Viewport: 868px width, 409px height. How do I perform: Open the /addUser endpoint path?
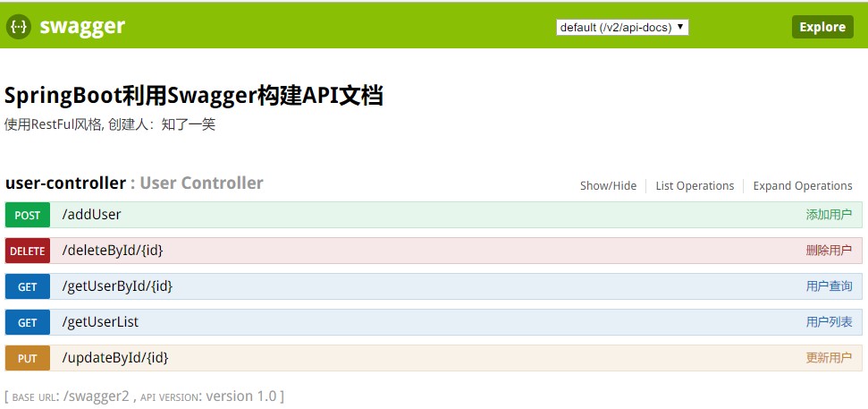pyautogui.click(x=91, y=215)
